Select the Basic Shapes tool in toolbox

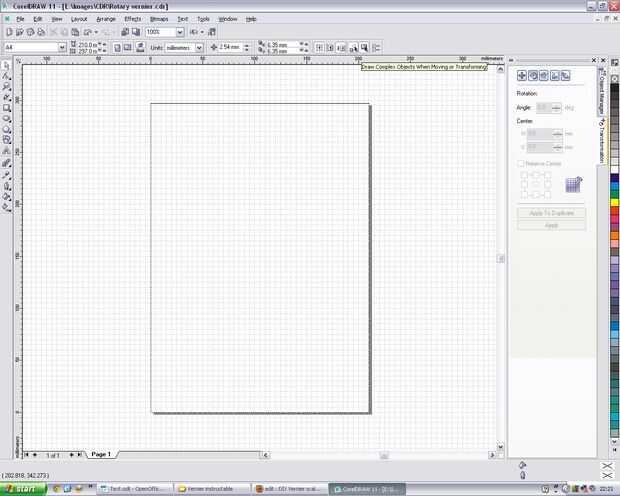[x=7, y=140]
